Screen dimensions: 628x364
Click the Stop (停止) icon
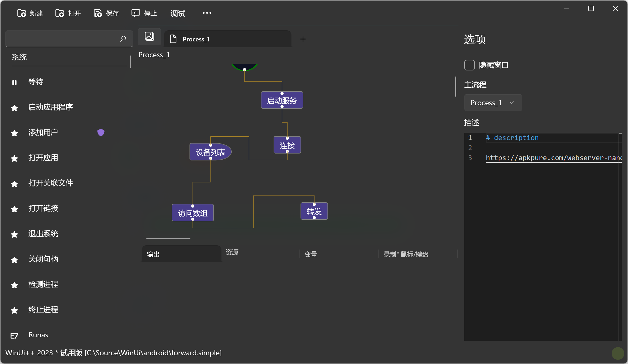[x=135, y=13]
